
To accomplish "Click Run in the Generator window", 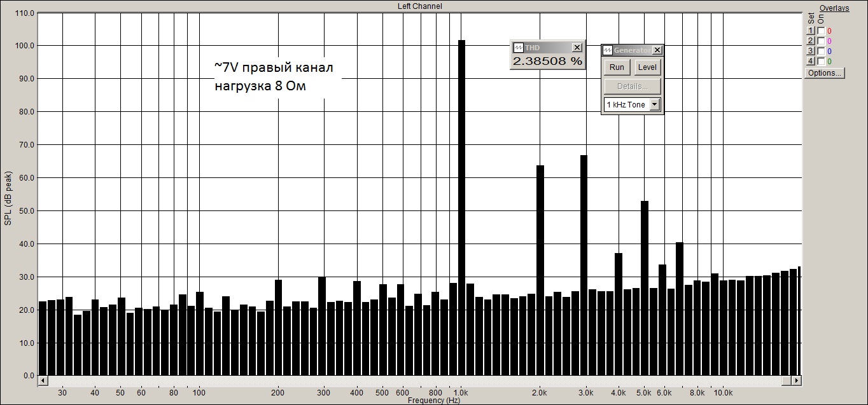I will pyautogui.click(x=617, y=67).
